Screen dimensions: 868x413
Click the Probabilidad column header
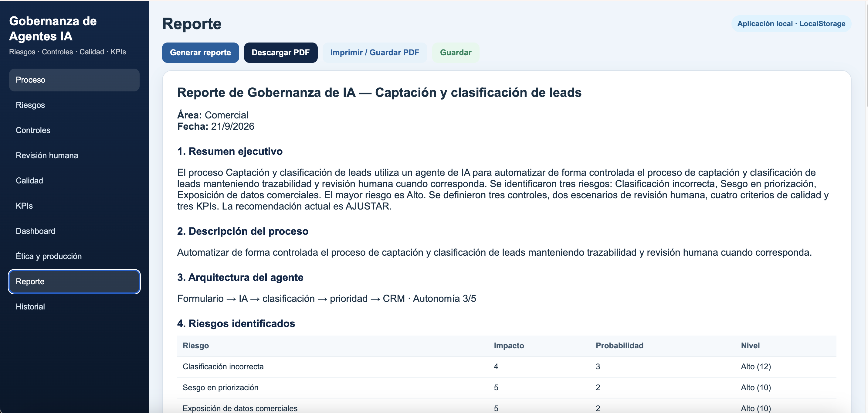coord(619,346)
